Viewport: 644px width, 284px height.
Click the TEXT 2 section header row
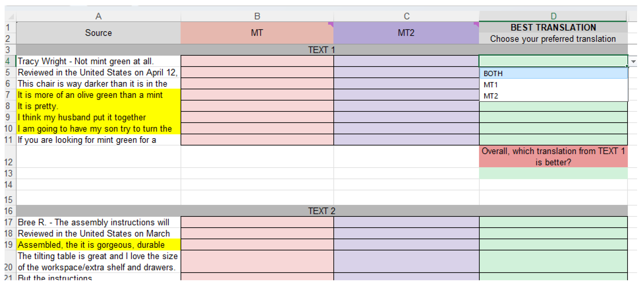click(321, 211)
